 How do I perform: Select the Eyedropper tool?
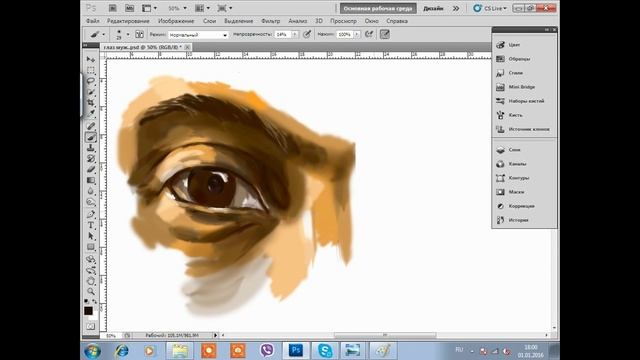coord(91,113)
